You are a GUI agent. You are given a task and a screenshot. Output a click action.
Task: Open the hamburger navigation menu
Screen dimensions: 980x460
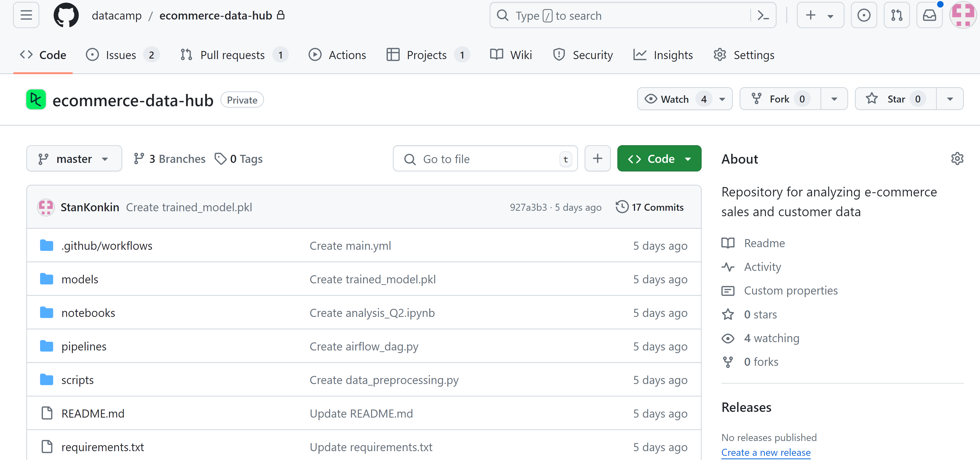pos(26,15)
